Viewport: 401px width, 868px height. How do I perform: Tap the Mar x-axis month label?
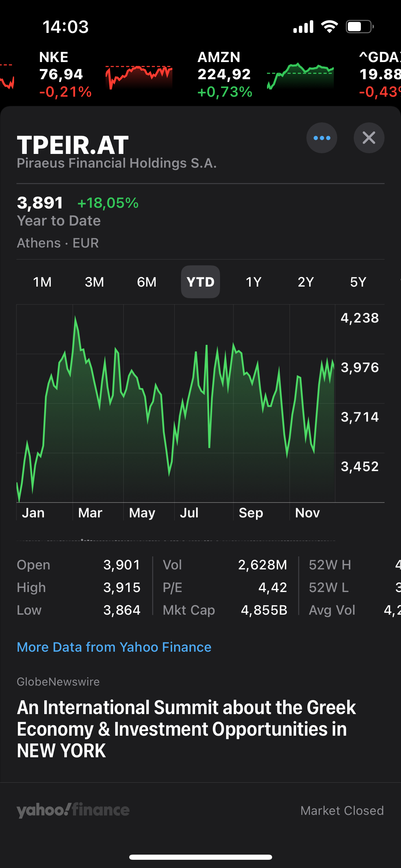tap(90, 513)
